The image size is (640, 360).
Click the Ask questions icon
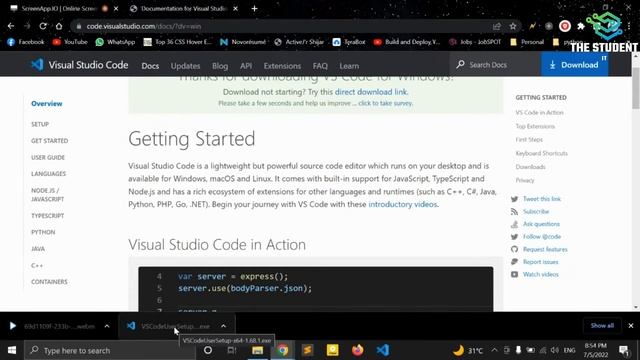(514, 224)
